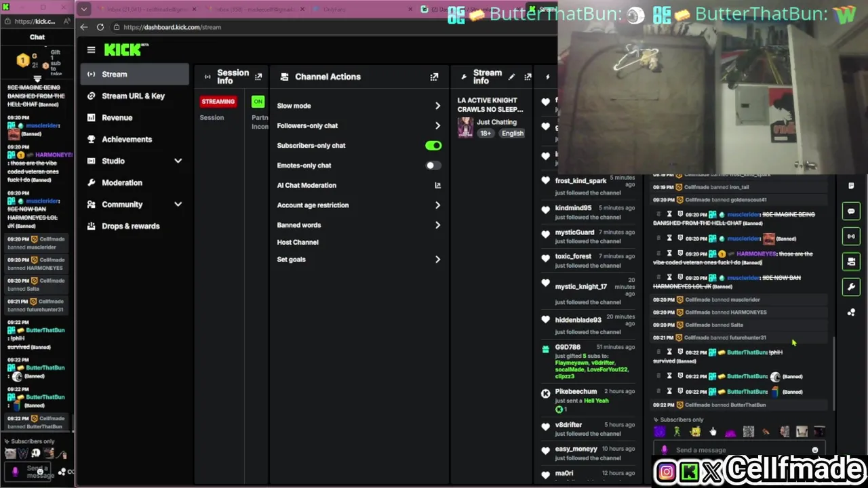Open emoji picker in Send a message box

[814, 450]
